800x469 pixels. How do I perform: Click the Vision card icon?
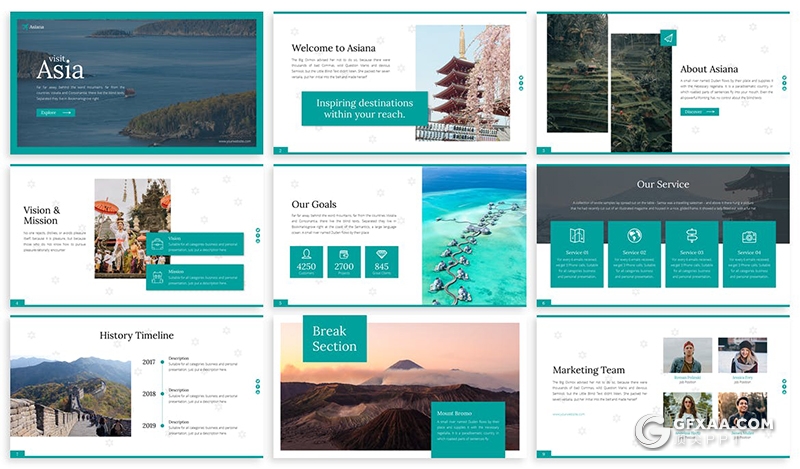tap(157, 243)
